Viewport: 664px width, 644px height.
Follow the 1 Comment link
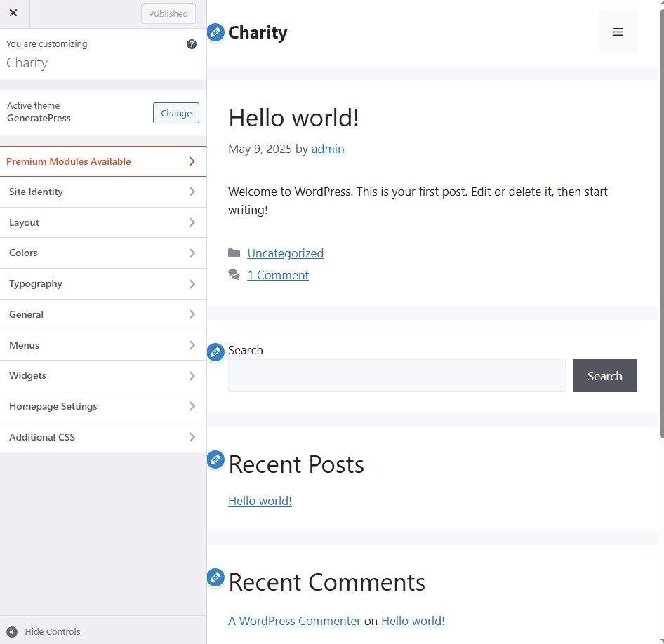278,275
